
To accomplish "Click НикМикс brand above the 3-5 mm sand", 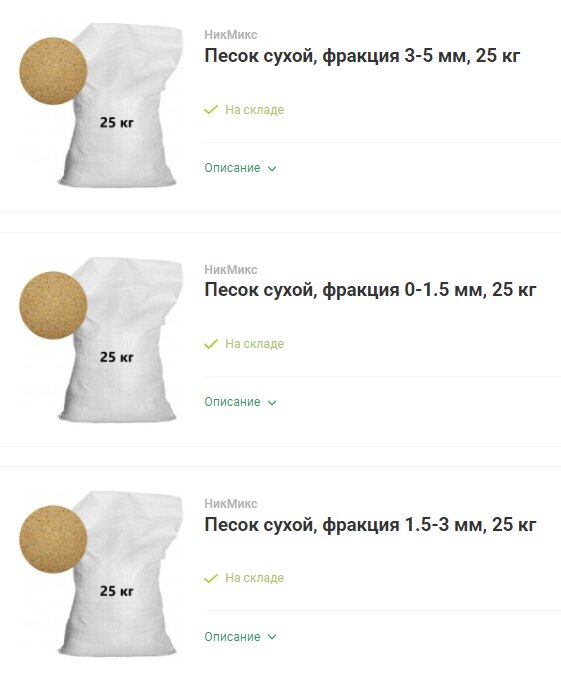I will 231,35.
